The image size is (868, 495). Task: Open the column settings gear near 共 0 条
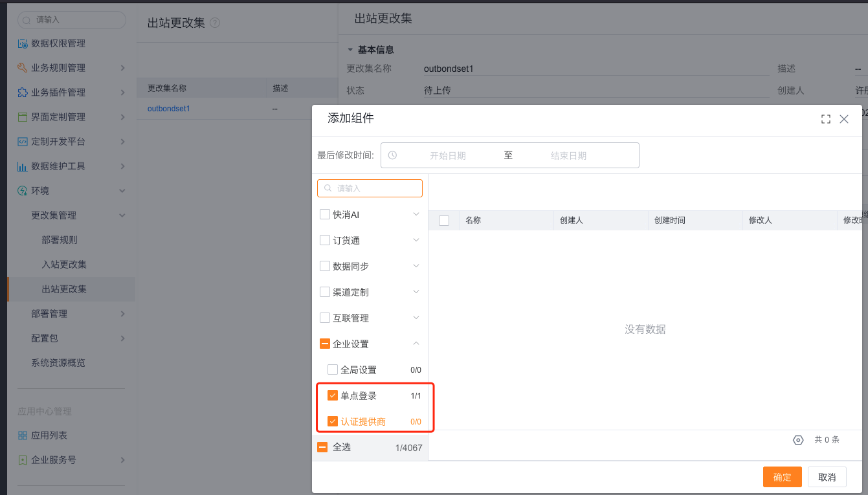pyautogui.click(x=798, y=439)
